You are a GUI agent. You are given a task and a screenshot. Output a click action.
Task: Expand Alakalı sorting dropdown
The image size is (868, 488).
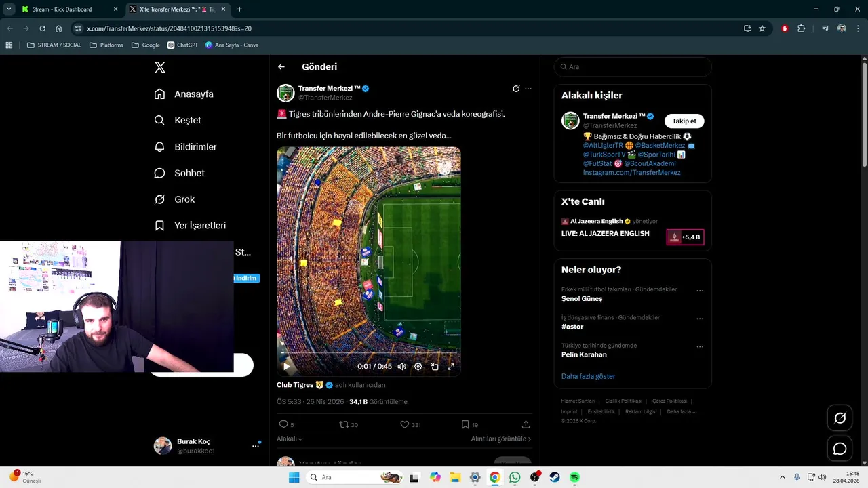point(290,439)
